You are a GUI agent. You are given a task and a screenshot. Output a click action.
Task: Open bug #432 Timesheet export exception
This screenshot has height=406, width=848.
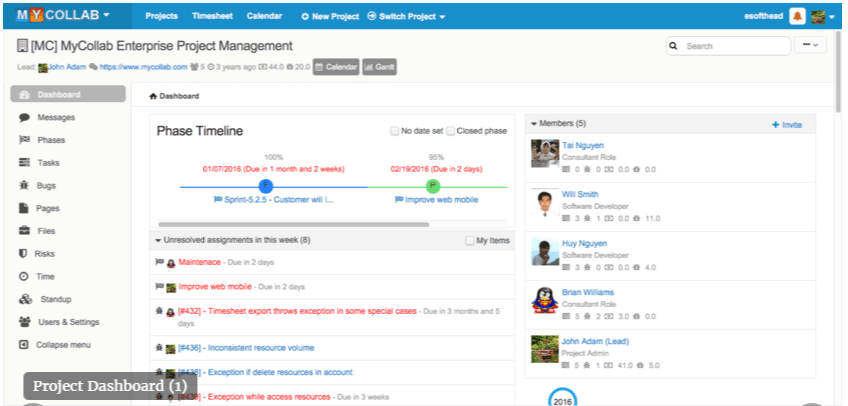pyautogui.click(x=297, y=311)
